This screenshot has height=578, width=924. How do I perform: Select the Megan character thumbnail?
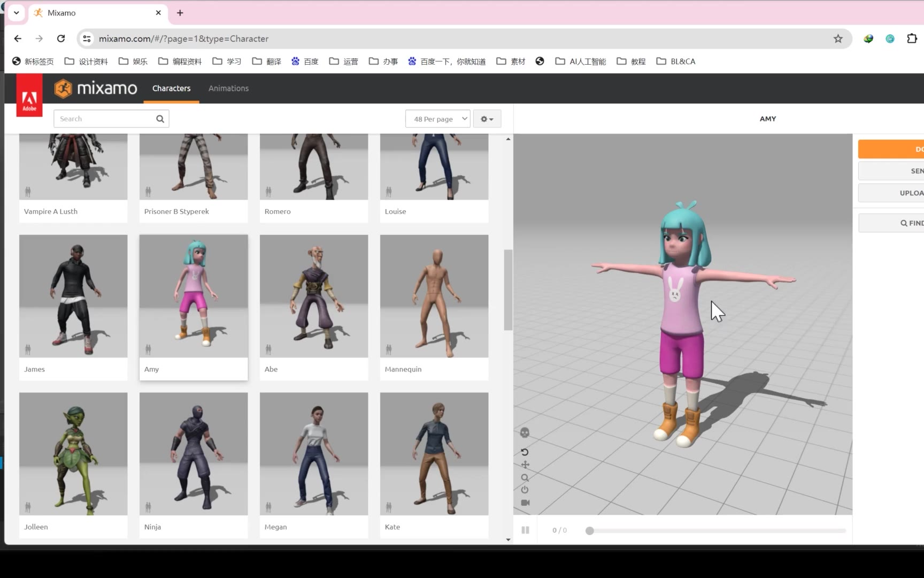tap(314, 454)
